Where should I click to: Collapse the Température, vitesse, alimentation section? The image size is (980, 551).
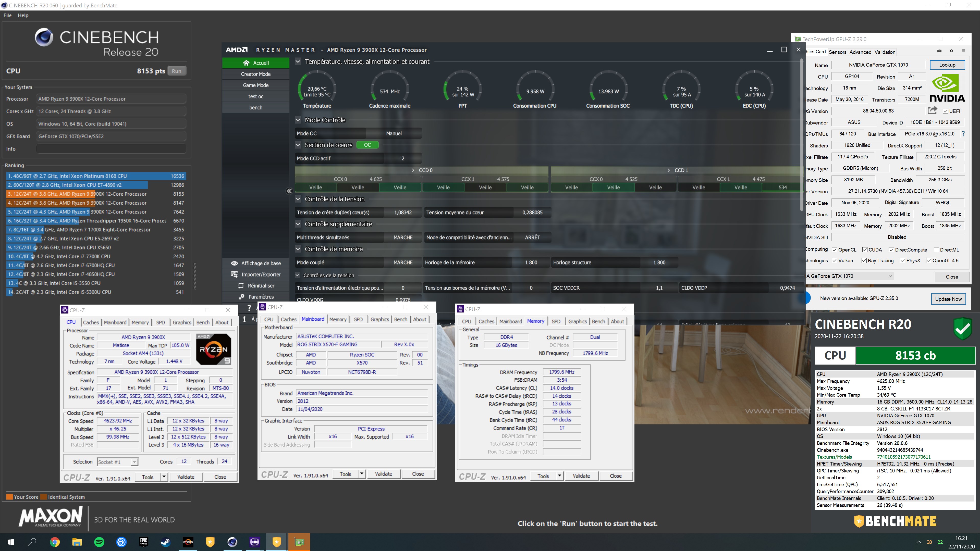(x=298, y=61)
